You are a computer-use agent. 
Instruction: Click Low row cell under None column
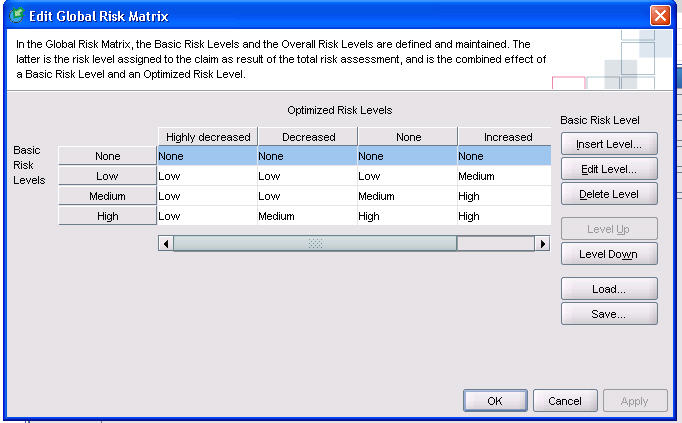click(x=408, y=176)
